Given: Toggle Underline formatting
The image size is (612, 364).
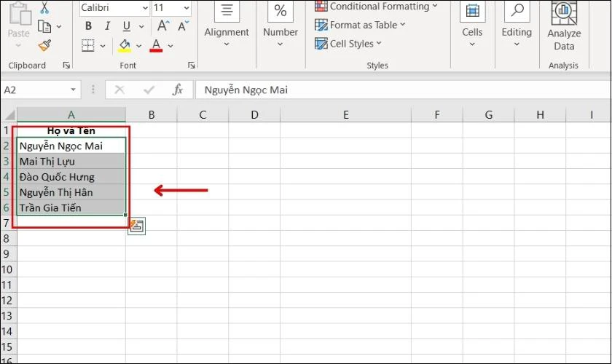Looking at the screenshot, I should pos(127,26).
